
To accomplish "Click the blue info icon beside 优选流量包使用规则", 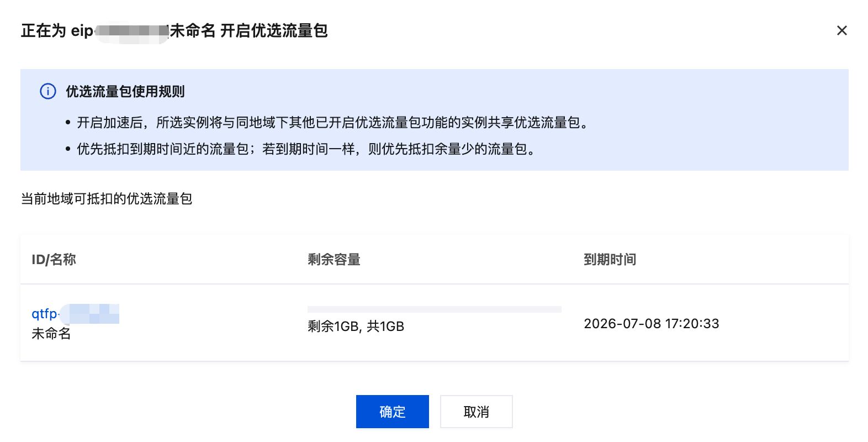I will tap(48, 91).
